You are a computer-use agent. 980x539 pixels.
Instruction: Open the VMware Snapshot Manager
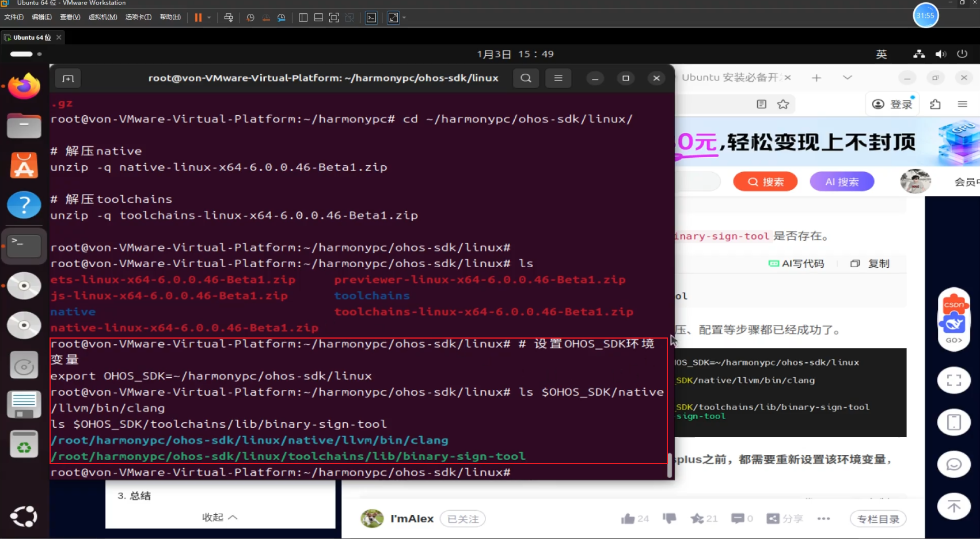point(281,18)
